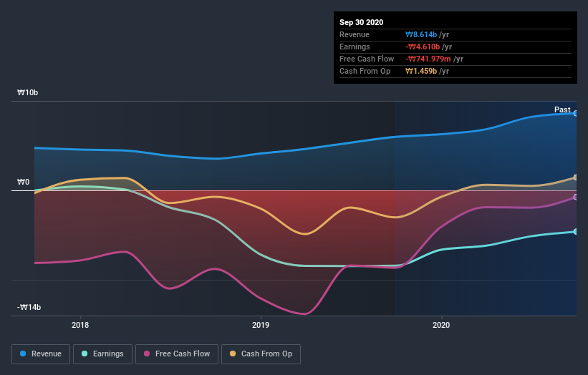Screen dimensions: 588x375
Task: Toggle the Cash From Op legend button
Action: click(261, 354)
